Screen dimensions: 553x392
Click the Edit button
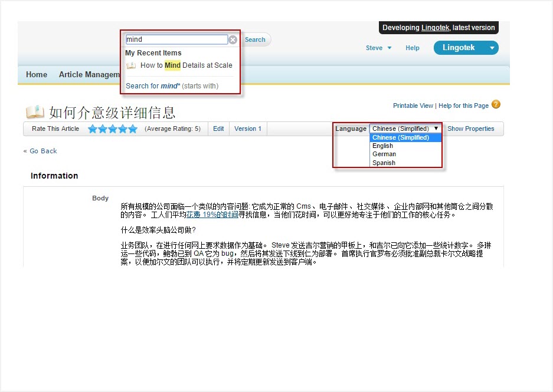tap(218, 129)
